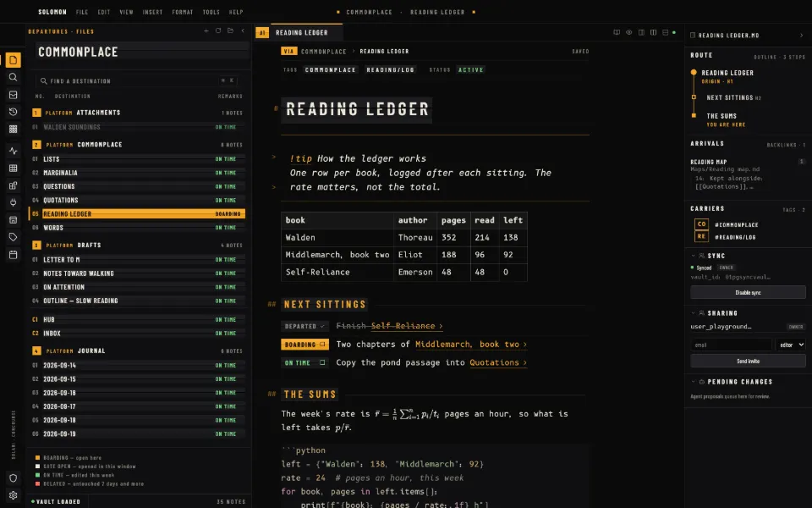The image size is (812, 508).
Task: Collapse the Sync section
Action: [693, 256]
